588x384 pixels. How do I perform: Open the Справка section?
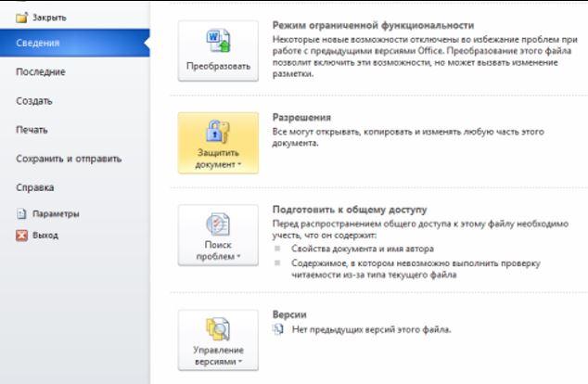(x=35, y=187)
